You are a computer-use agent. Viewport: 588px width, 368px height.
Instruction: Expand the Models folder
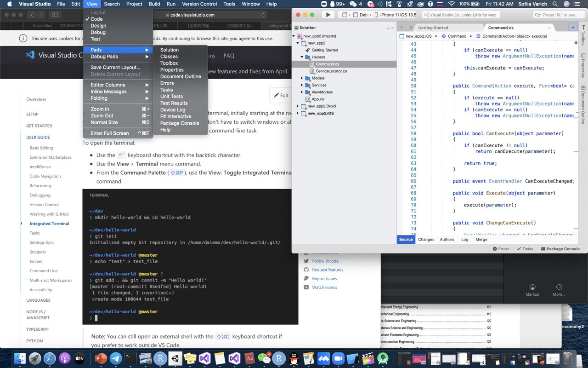(x=302, y=78)
